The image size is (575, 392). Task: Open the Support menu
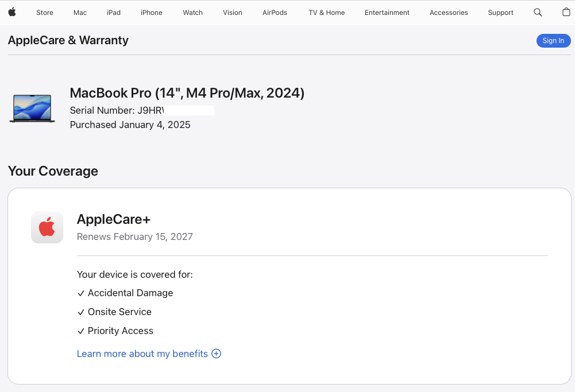click(x=500, y=13)
